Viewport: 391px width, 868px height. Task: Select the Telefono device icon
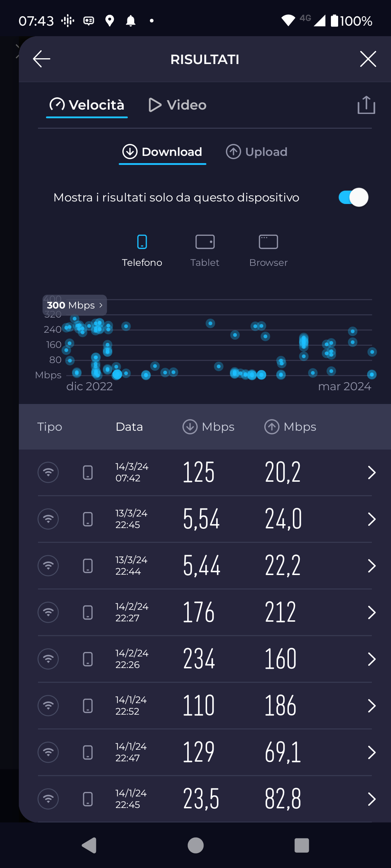pyautogui.click(x=142, y=242)
